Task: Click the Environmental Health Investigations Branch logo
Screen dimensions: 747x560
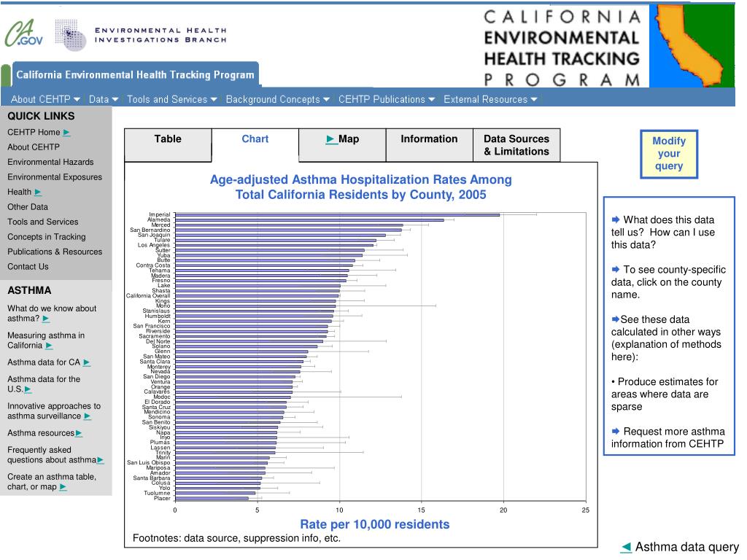Action: pyautogui.click(x=141, y=35)
